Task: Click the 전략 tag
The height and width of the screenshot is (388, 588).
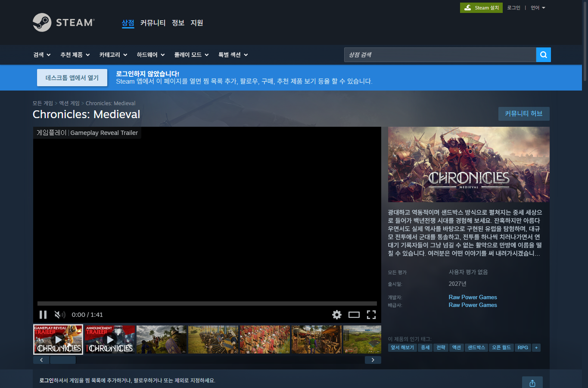Action: (441, 347)
